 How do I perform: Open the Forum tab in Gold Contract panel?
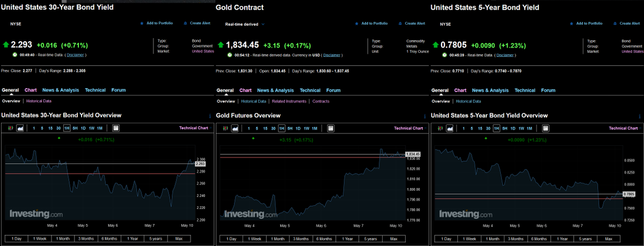(x=333, y=90)
